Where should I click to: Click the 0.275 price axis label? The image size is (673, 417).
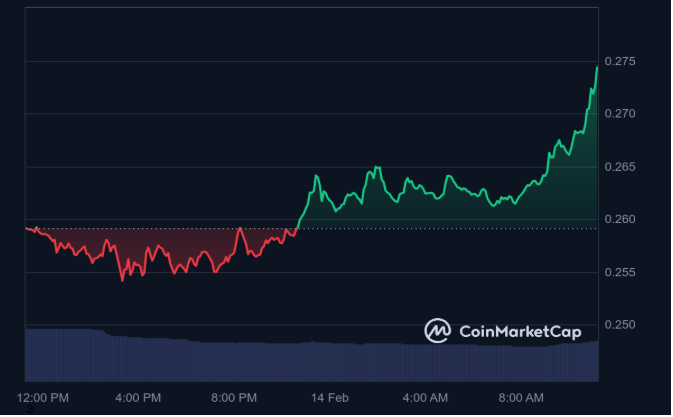[621, 61]
